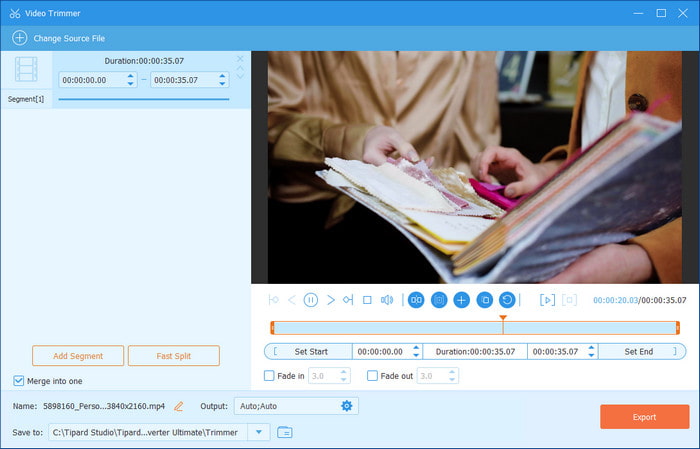Click the left orange trim handle on timeline
The height and width of the screenshot is (449, 700).
click(x=272, y=328)
